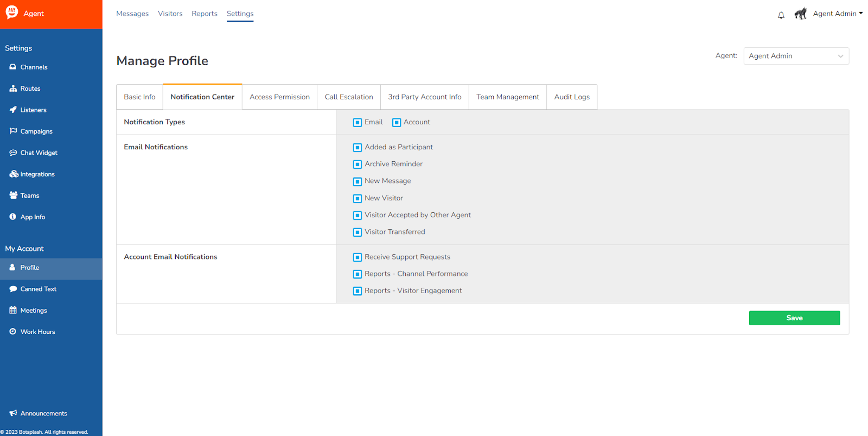
Task: Click the Listeners rocket icon
Action: pos(13,110)
